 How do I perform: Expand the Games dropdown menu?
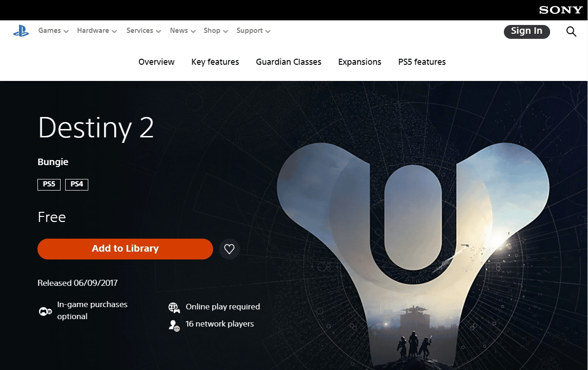tap(53, 31)
